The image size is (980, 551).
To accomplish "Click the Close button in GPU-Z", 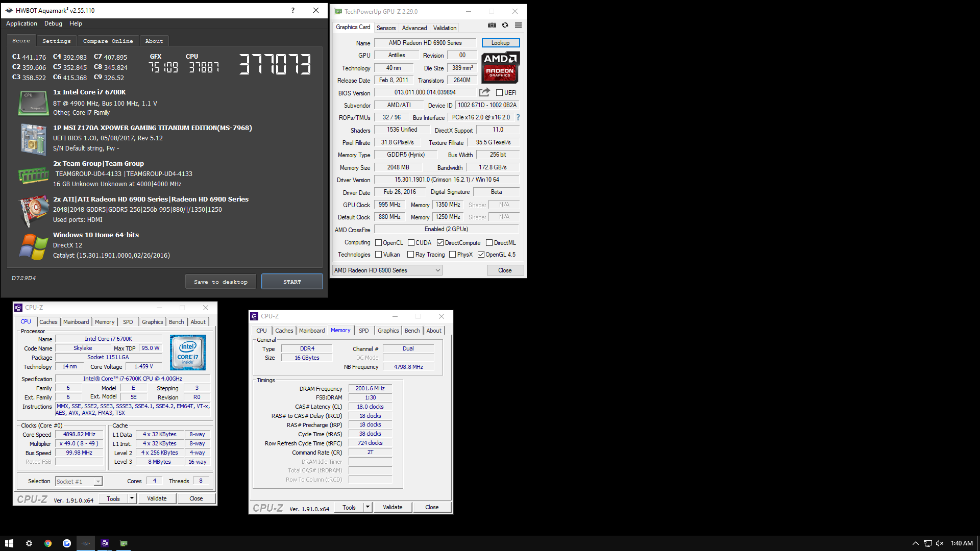I will (x=505, y=270).
